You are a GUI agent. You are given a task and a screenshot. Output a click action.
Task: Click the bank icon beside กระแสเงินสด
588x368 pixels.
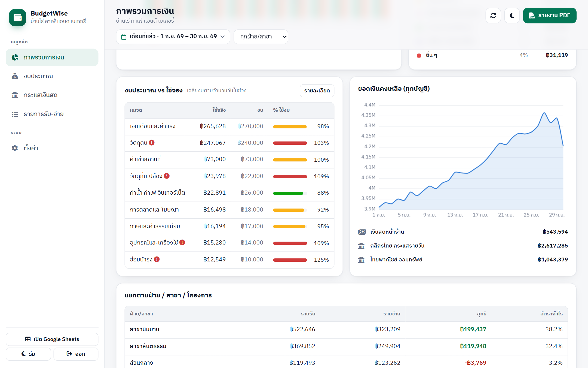coord(15,95)
